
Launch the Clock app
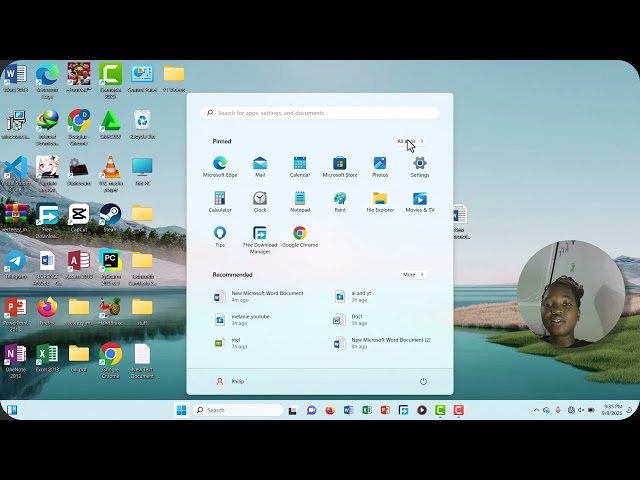tap(260, 202)
